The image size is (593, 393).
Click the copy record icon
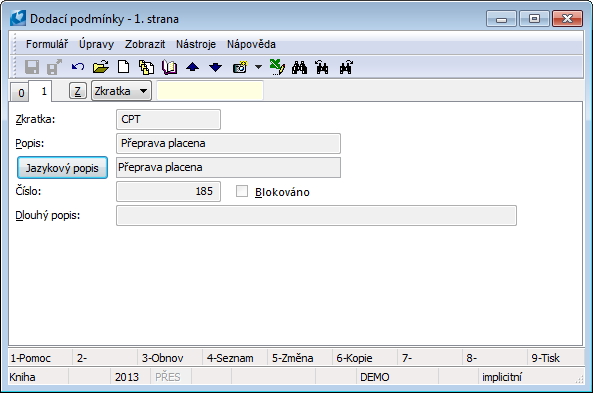pos(146,67)
